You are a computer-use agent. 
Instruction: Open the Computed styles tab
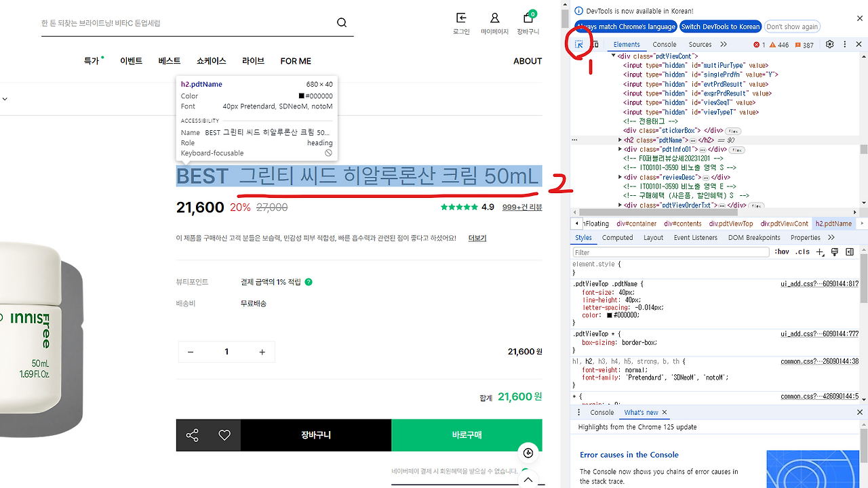(617, 237)
